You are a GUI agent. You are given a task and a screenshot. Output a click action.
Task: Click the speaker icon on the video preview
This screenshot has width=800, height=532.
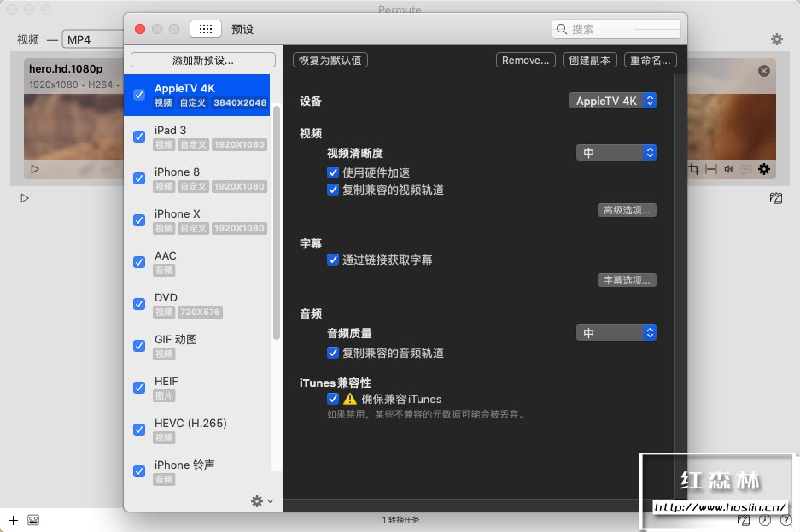click(x=731, y=169)
